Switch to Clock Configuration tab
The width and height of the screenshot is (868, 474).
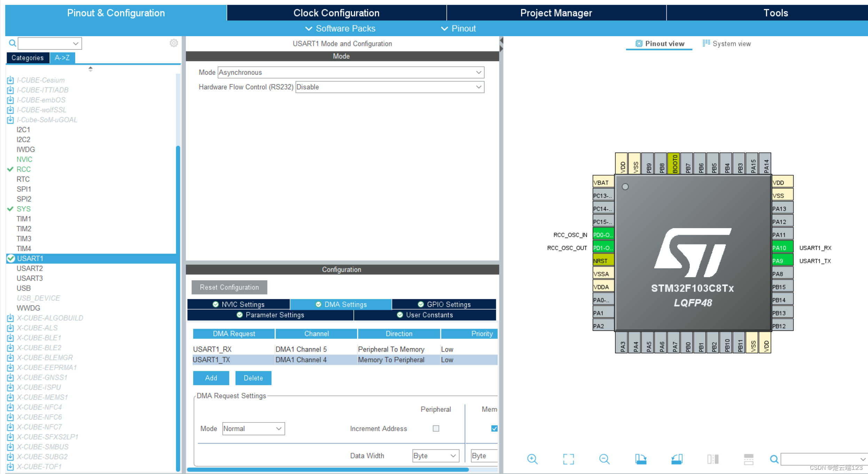pyautogui.click(x=336, y=13)
